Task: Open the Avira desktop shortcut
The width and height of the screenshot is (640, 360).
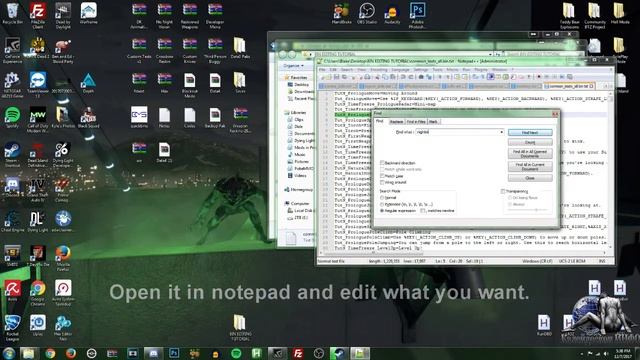Action: click(x=12, y=291)
